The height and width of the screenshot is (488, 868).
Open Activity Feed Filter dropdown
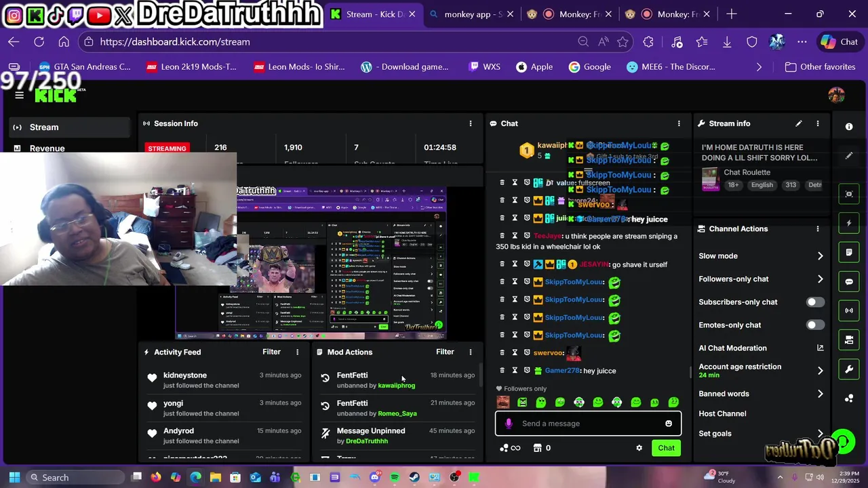click(271, 352)
